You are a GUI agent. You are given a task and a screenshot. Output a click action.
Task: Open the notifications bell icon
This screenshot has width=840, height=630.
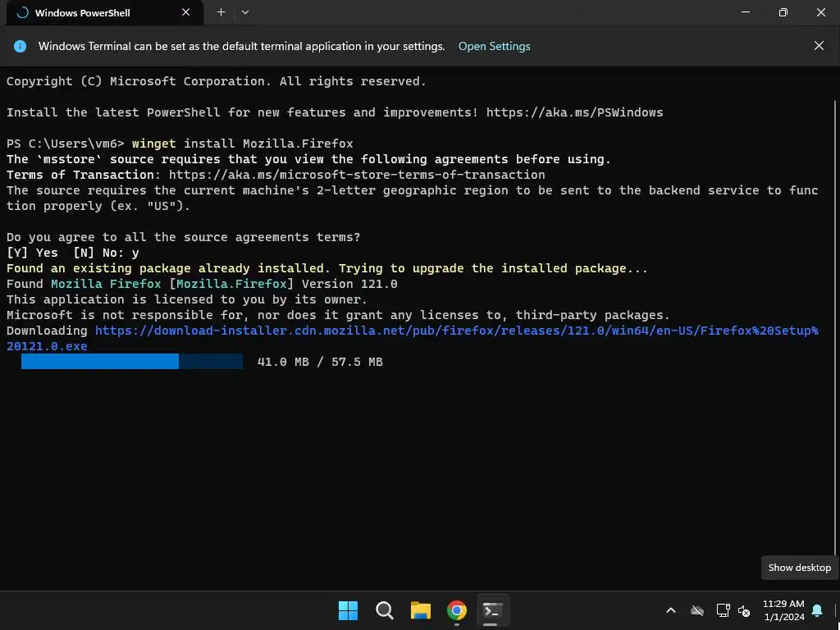tap(818, 610)
